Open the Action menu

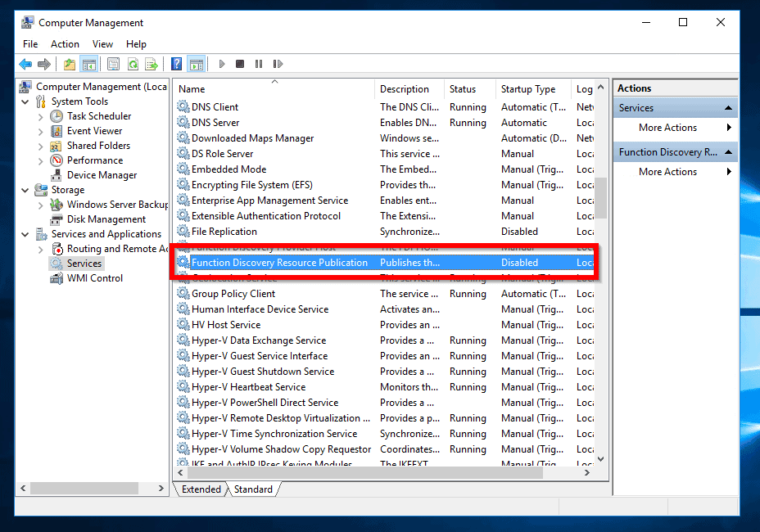(x=65, y=44)
